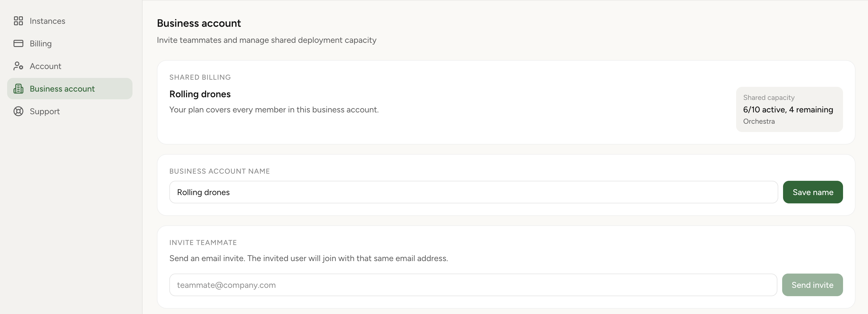Click the Account user-settings icon
Viewport: 868px width, 314px height.
18,66
